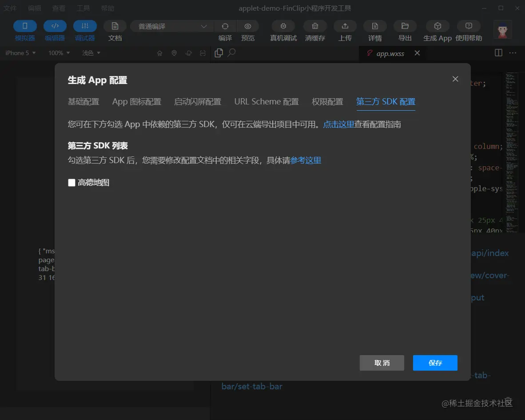Click the simulator scan icon beside rotate

203,53
